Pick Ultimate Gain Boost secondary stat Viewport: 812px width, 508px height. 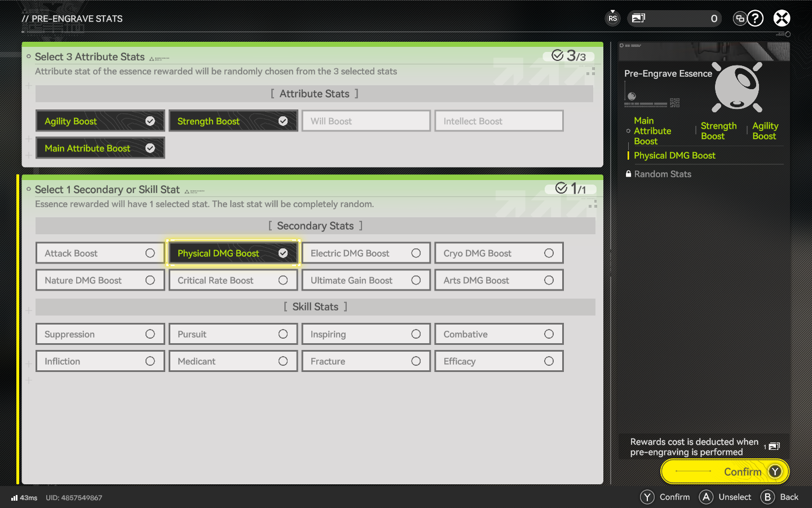point(367,280)
